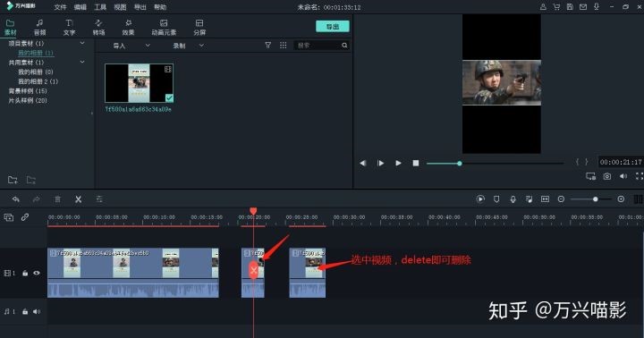The height and width of the screenshot is (338, 644).
Task: Click the preview progress slider handle
Action: (460, 164)
